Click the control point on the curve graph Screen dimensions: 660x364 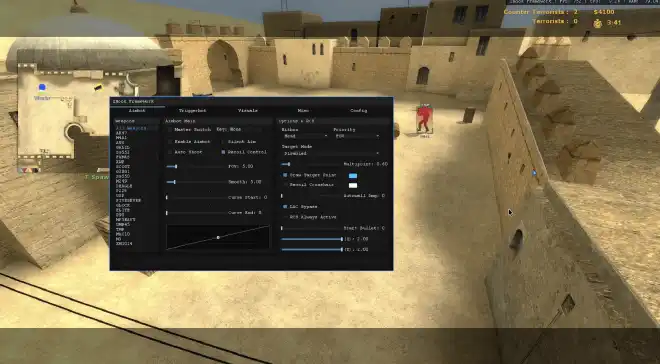click(218, 238)
